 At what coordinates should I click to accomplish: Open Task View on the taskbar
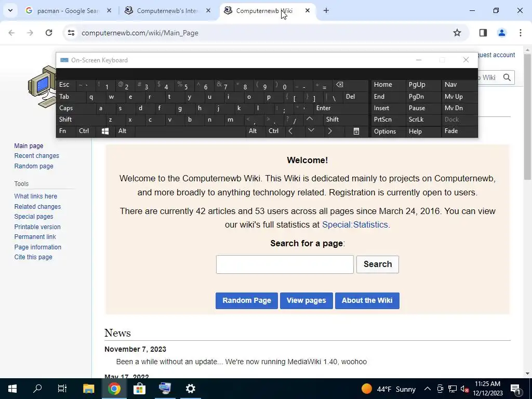[62, 389]
